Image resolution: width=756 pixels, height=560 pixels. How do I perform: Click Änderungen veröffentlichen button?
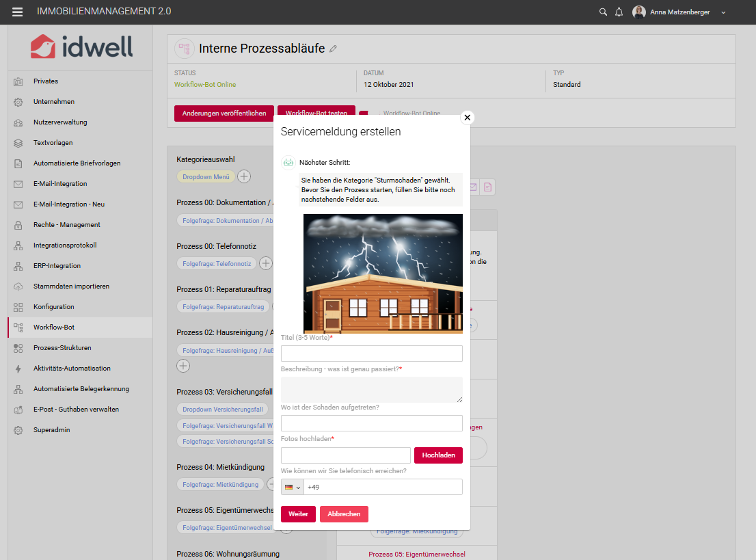(x=224, y=114)
